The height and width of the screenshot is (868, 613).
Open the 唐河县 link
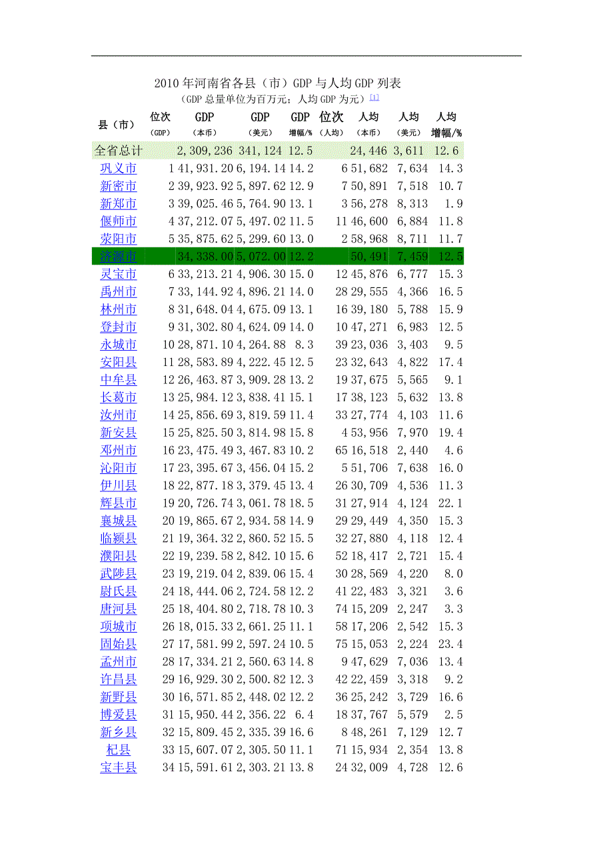[x=118, y=609]
